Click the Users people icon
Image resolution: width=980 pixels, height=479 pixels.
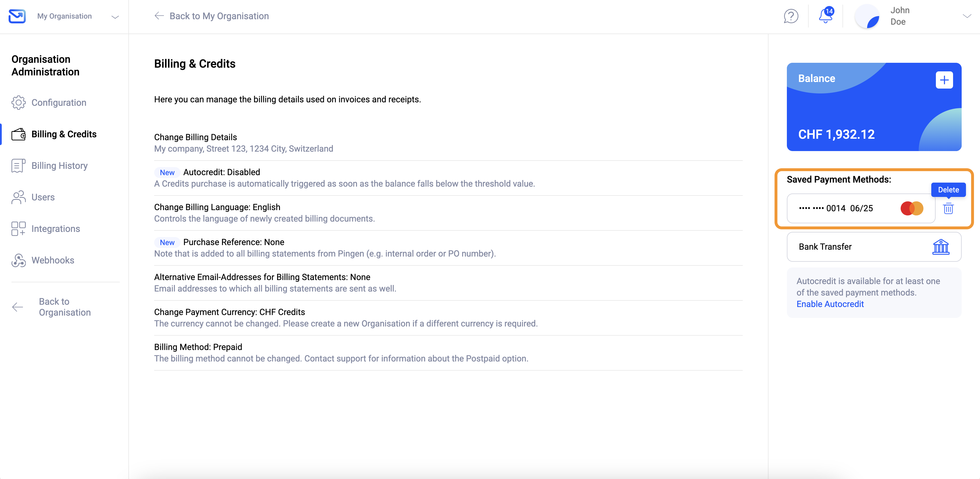18,198
